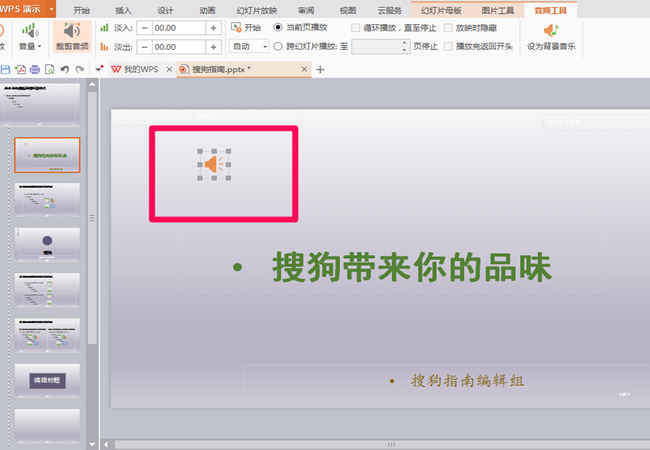Decrease the 淡出 fade-out value
Screen dimensions: 650x450
tap(144, 47)
